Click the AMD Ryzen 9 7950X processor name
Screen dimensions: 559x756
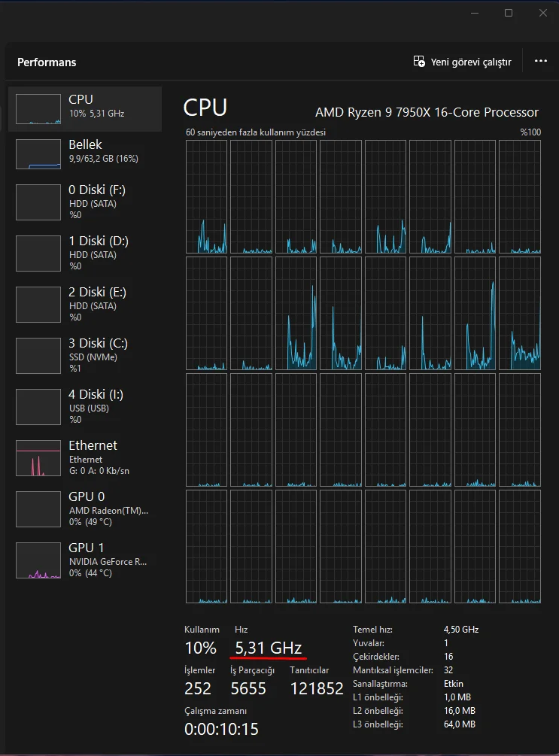427,112
